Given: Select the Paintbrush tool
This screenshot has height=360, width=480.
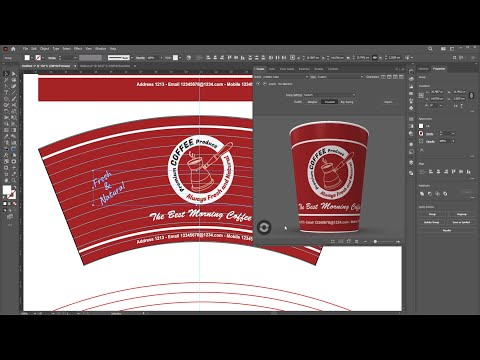Looking at the screenshot, I should tap(14, 99).
